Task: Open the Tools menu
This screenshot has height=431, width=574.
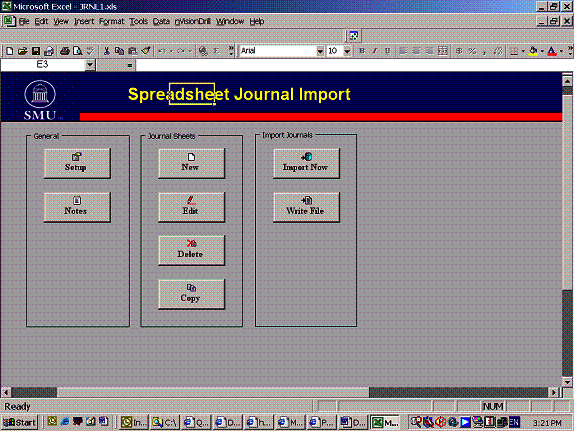Action: tap(138, 22)
